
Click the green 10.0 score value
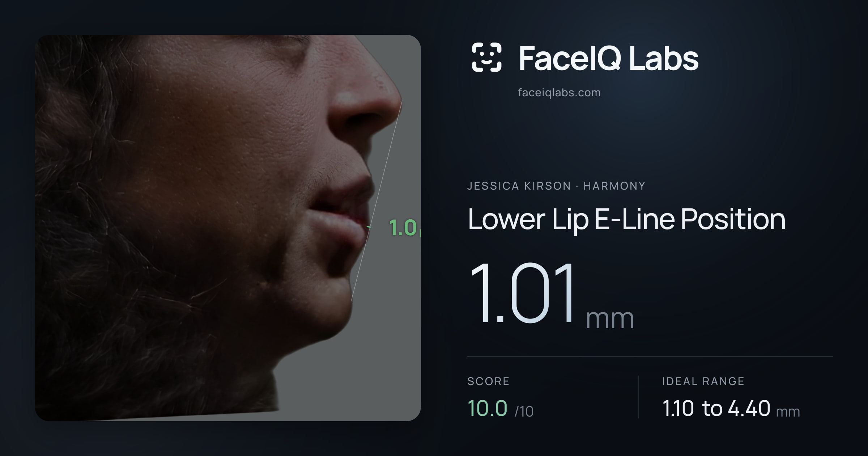pyautogui.click(x=487, y=408)
